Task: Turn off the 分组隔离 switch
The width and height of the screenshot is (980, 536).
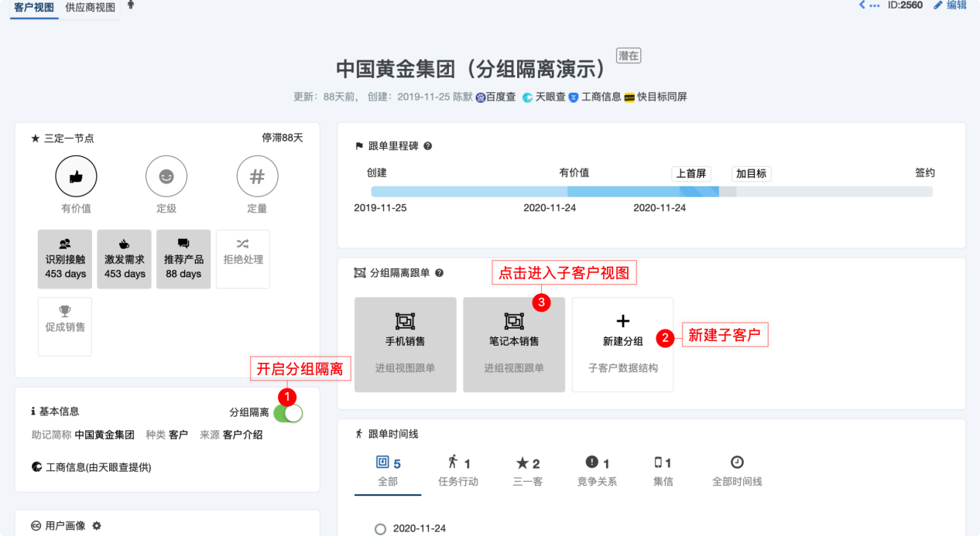Action: coord(288,413)
